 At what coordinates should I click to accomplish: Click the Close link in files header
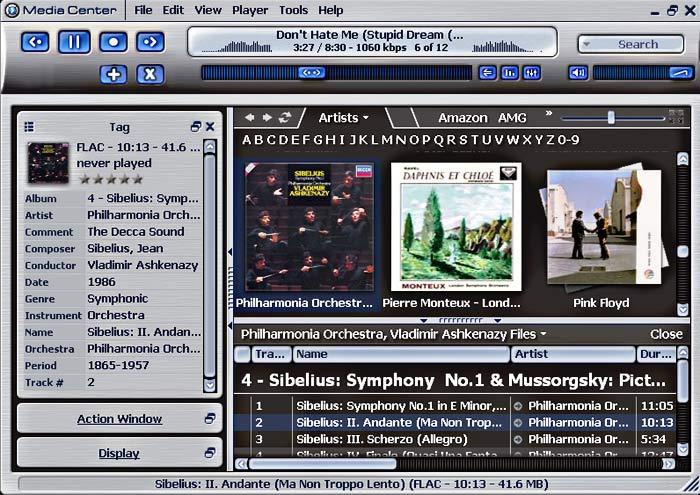(x=666, y=334)
